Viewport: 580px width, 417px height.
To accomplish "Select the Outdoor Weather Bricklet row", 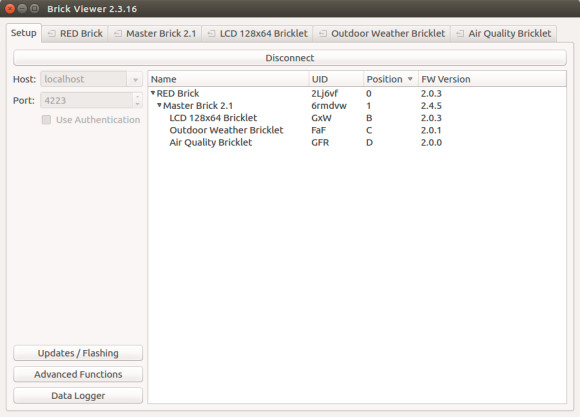I will [x=357, y=130].
